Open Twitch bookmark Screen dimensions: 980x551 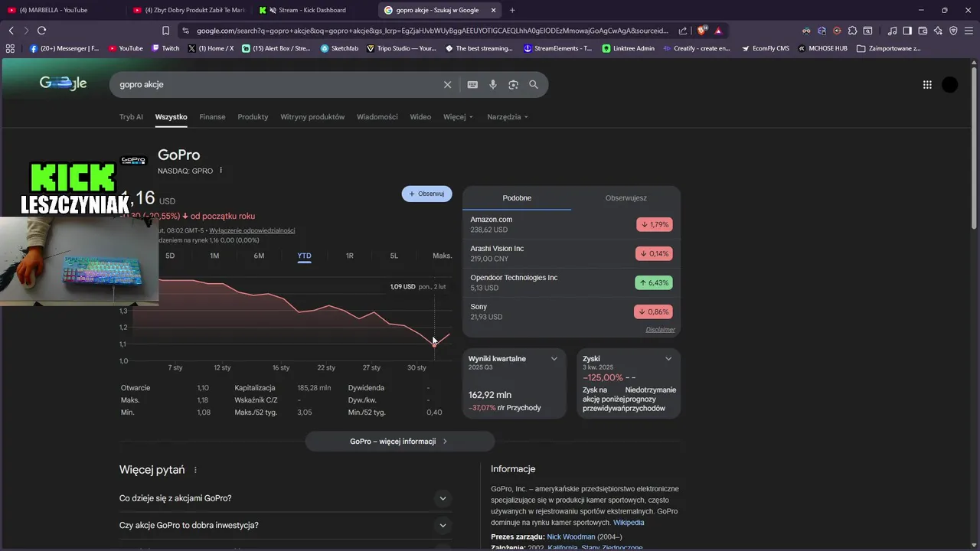[165, 48]
